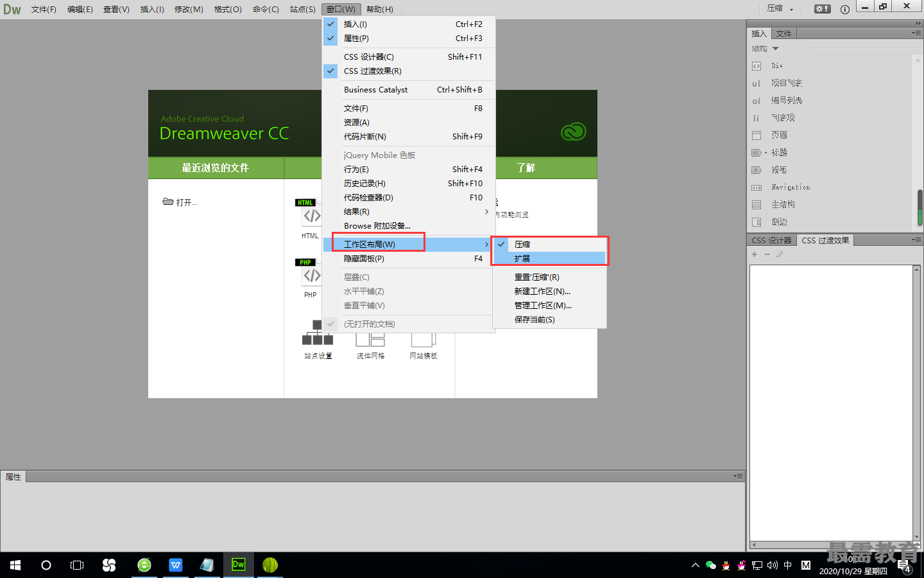Viewport: 924px width, 578px height.
Task: Click the pencil edit icon in CSS 过渡效果 panel
Action: click(780, 254)
